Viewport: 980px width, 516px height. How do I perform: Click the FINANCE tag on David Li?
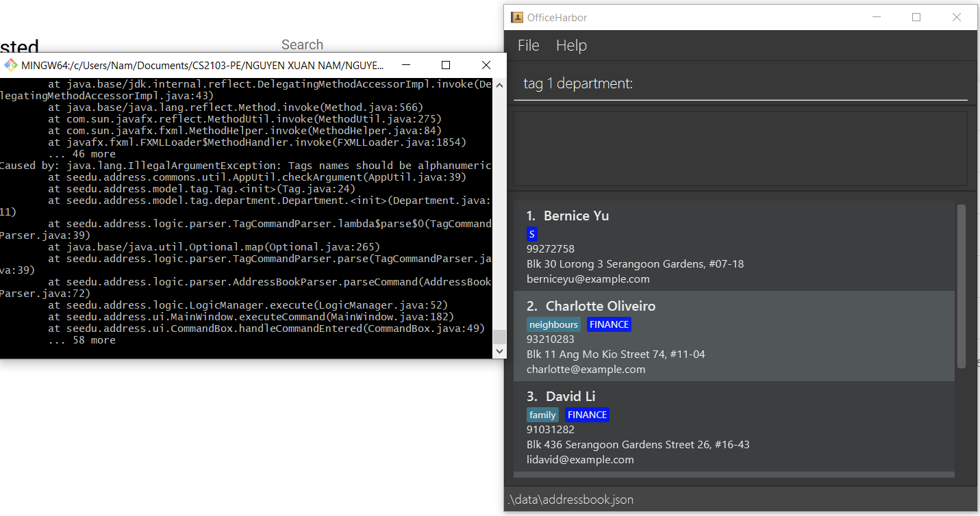point(587,415)
